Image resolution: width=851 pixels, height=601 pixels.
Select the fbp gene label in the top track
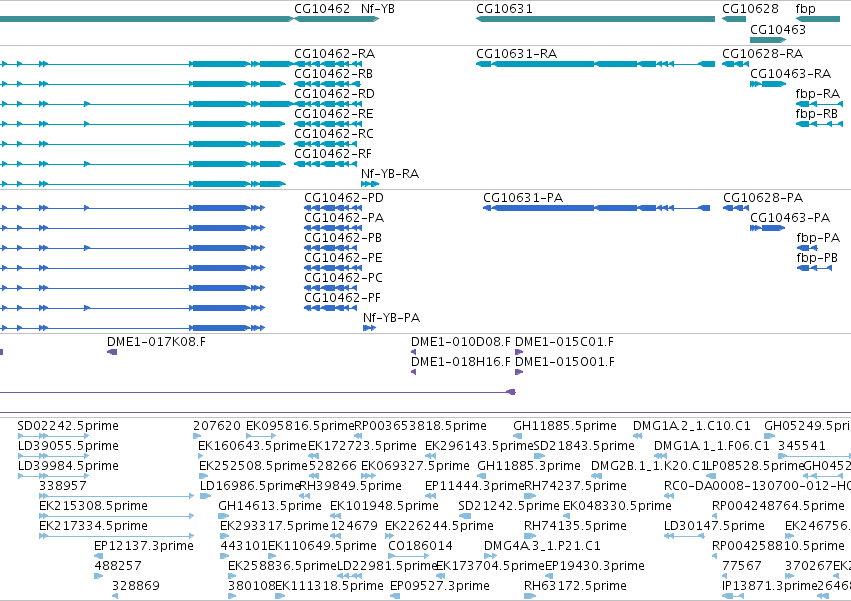click(x=805, y=9)
